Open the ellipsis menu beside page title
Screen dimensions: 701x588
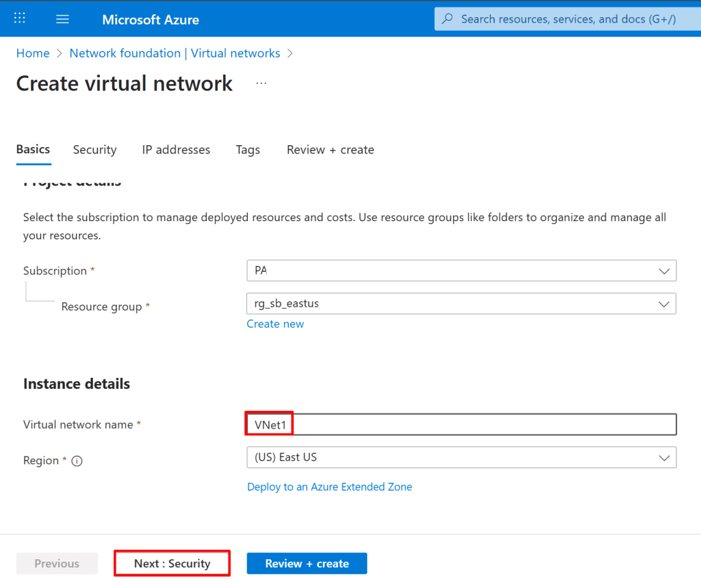pyautogui.click(x=261, y=84)
